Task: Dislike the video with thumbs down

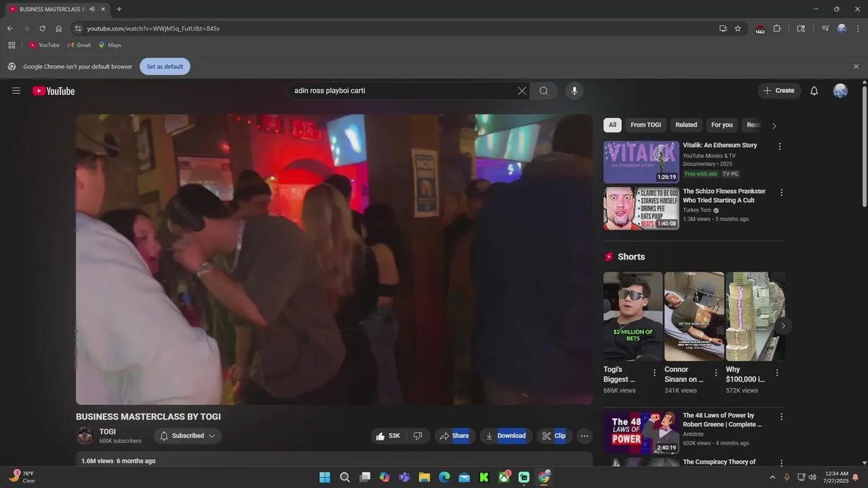Action: coord(418,436)
